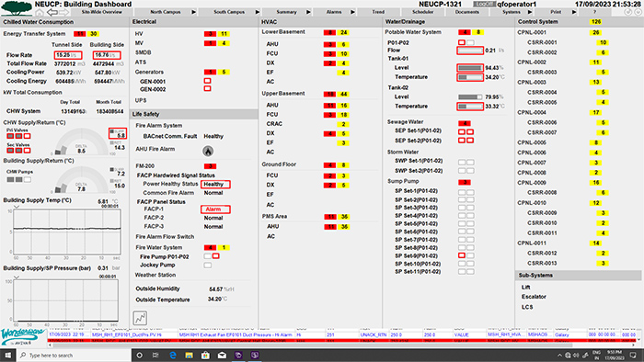
Task: Open the Windows Start menu
Action: (x=7, y=355)
